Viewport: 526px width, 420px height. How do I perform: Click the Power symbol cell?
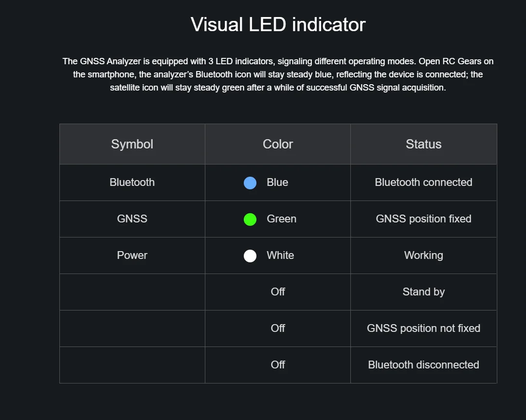tap(132, 256)
